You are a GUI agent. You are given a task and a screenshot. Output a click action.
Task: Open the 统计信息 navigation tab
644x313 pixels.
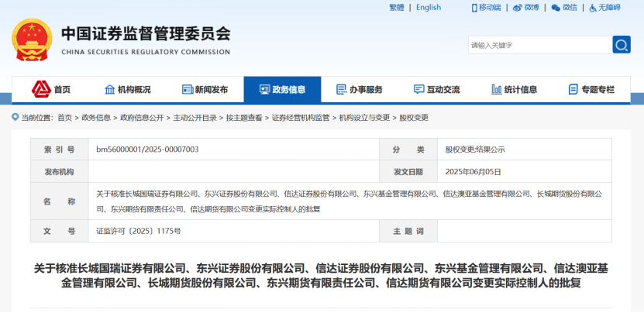point(514,90)
